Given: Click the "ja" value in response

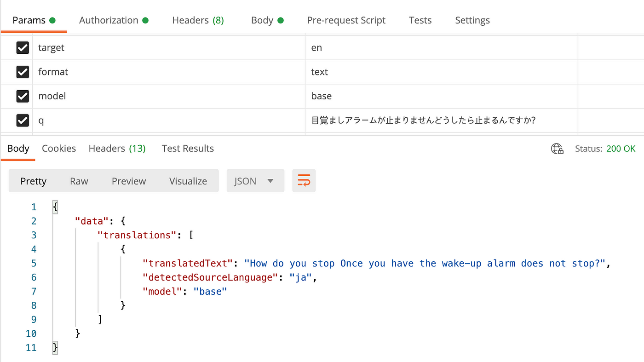Looking at the screenshot, I should coord(301,277).
